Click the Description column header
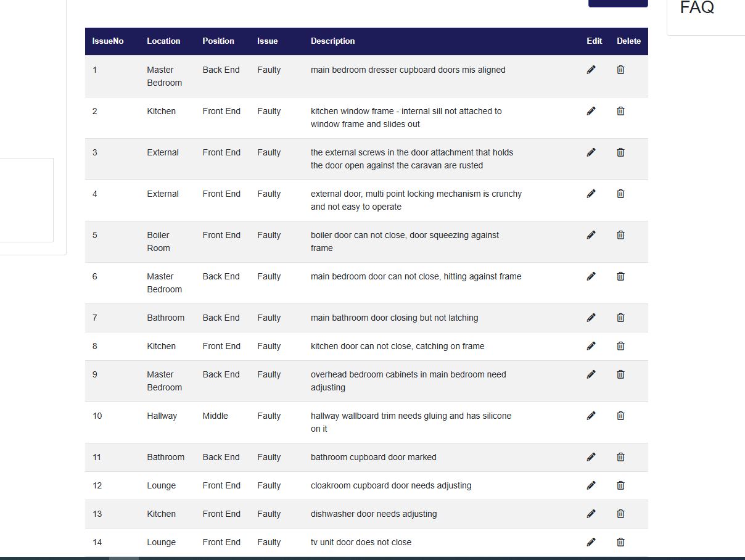745x560 pixels. pos(332,41)
